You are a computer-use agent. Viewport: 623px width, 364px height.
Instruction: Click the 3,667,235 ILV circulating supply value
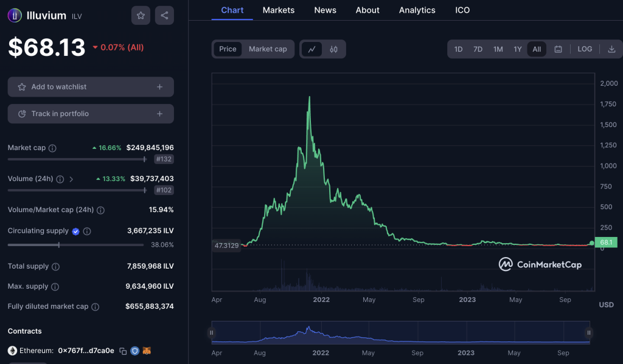click(150, 231)
